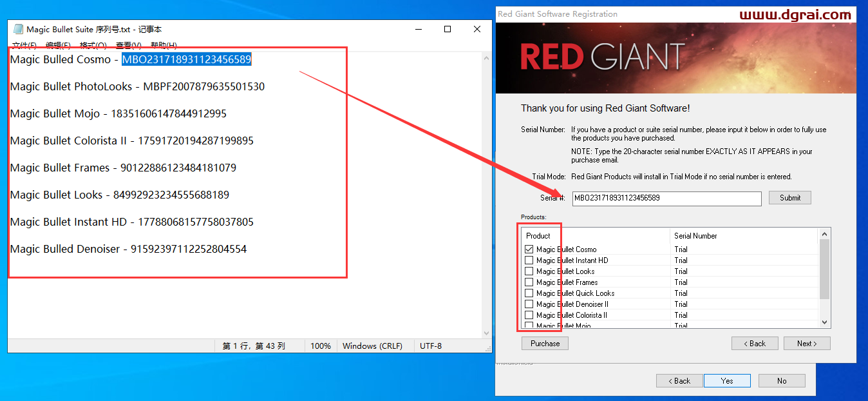Open the 文件 (File) menu in Notepad
868x401 pixels.
click(x=24, y=46)
